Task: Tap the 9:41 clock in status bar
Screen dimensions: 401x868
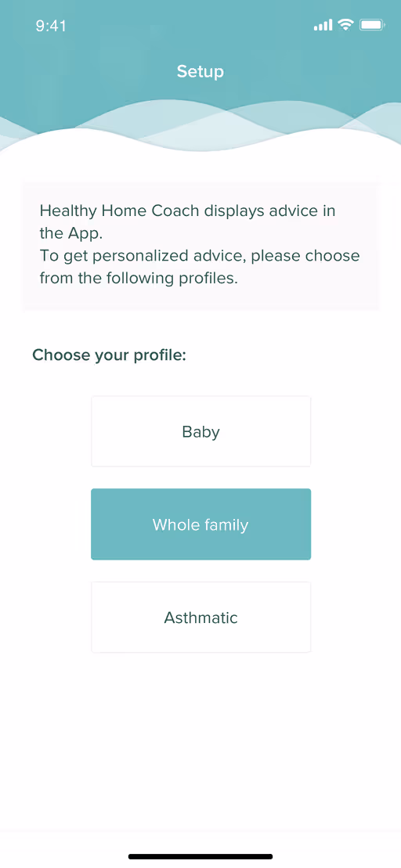Action: (51, 26)
